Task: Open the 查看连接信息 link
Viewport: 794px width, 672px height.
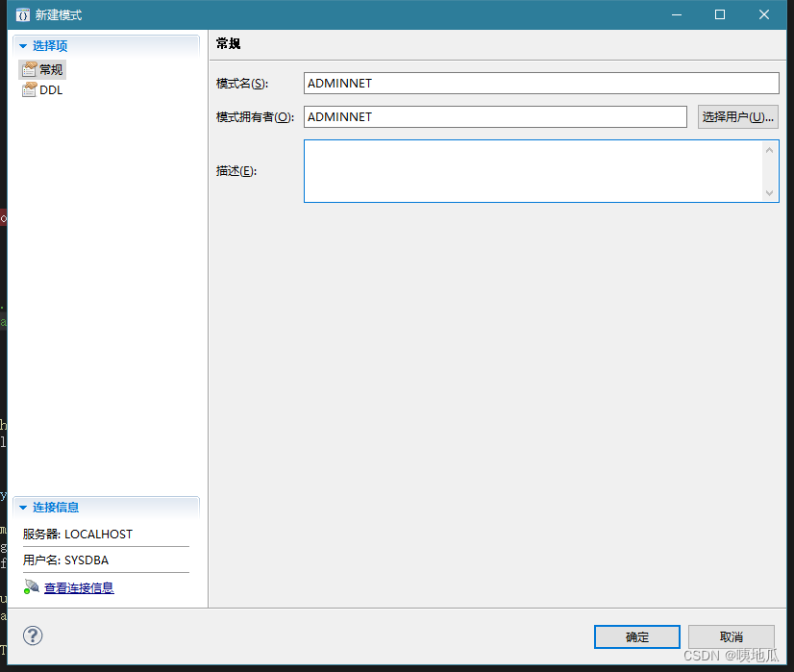Action: click(x=77, y=586)
